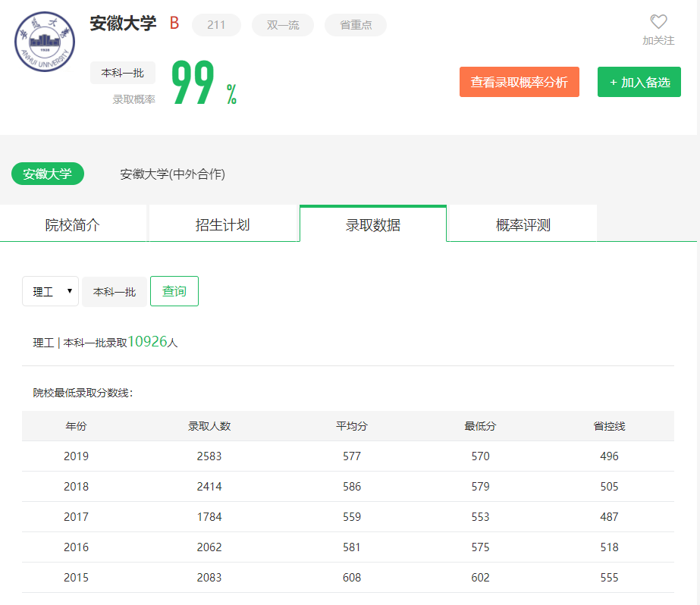Click the 211 tag
Viewport: 700px width, 605px height.
click(216, 25)
